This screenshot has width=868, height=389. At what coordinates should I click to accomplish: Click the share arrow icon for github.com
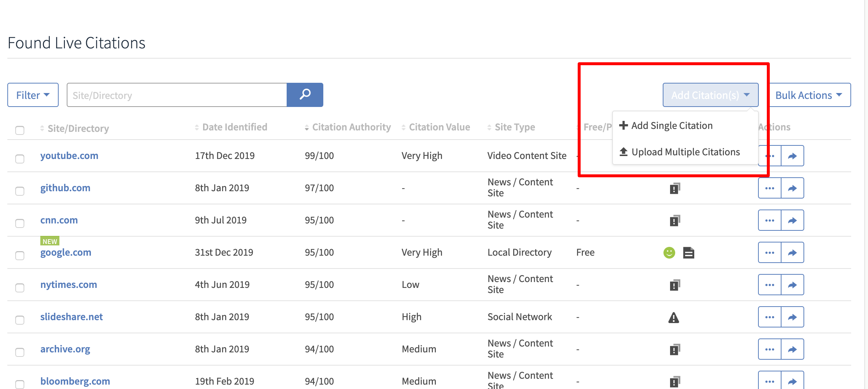point(793,188)
